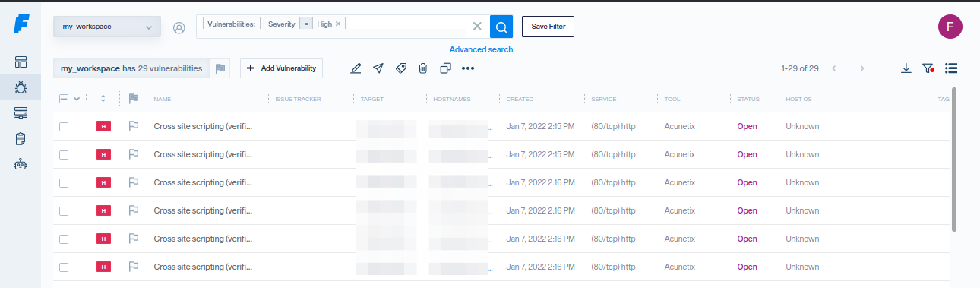Go to the next page arrow
The height and width of the screenshot is (288, 980).
tap(861, 68)
